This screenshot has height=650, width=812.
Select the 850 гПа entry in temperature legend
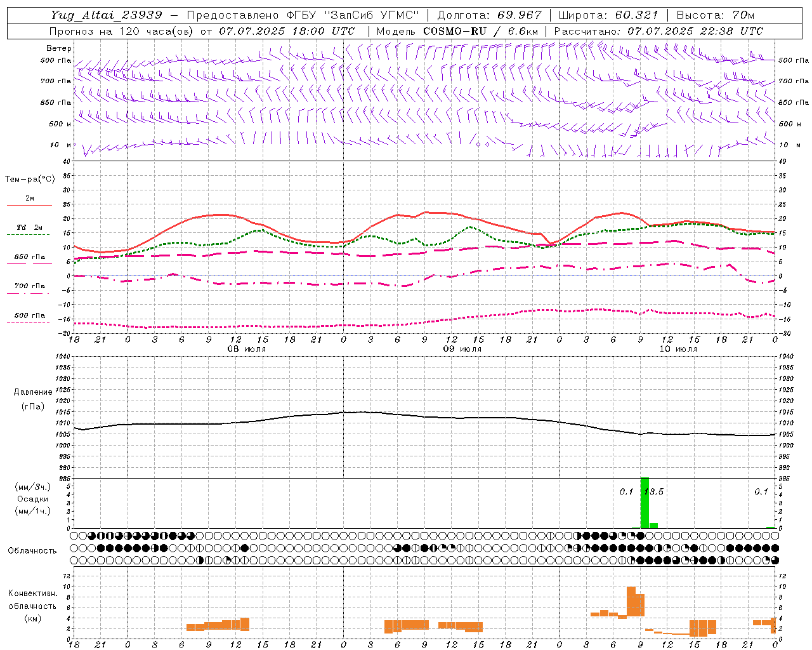coord(29,259)
